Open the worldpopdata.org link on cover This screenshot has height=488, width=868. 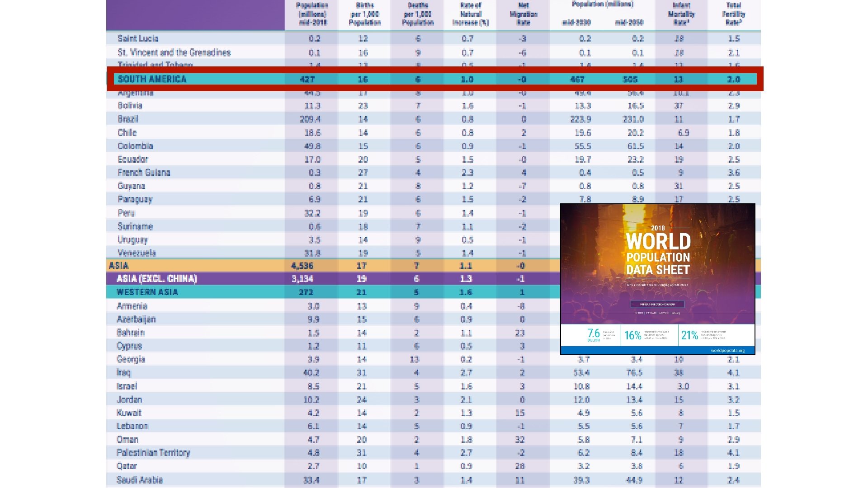(727, 350)
